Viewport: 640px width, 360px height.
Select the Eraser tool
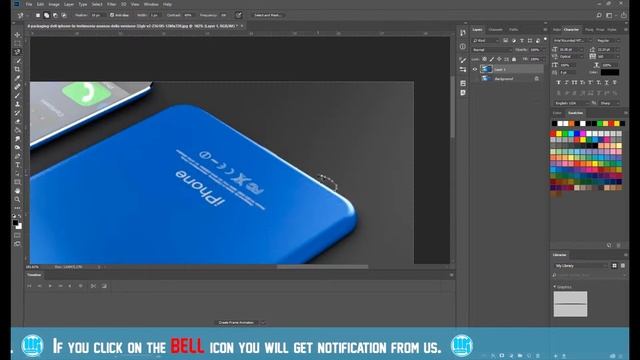17,122
